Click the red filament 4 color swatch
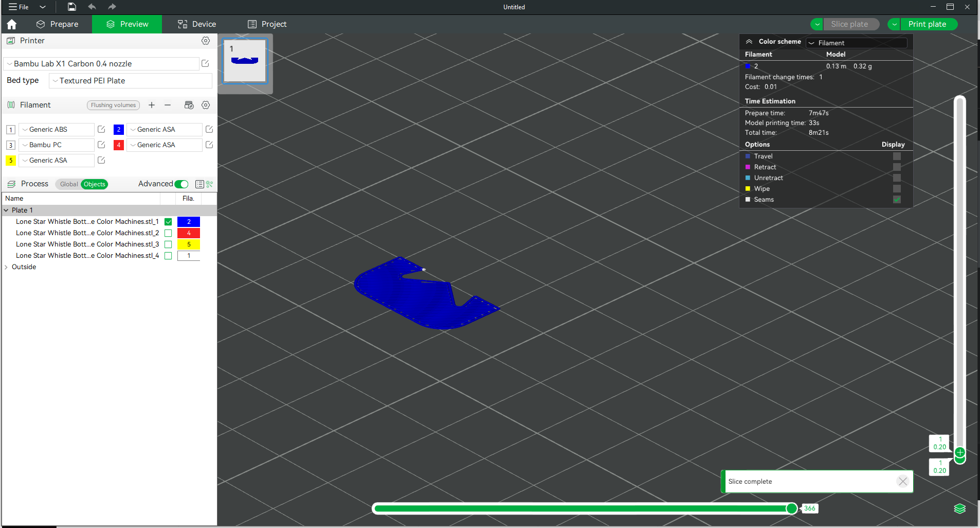 click(x=119, y=145)
